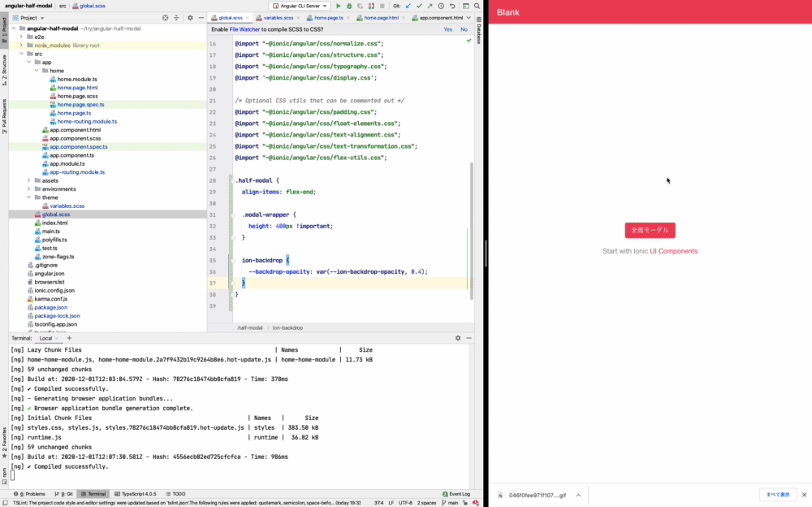Rollback changes with undo arrow icon

452,6
